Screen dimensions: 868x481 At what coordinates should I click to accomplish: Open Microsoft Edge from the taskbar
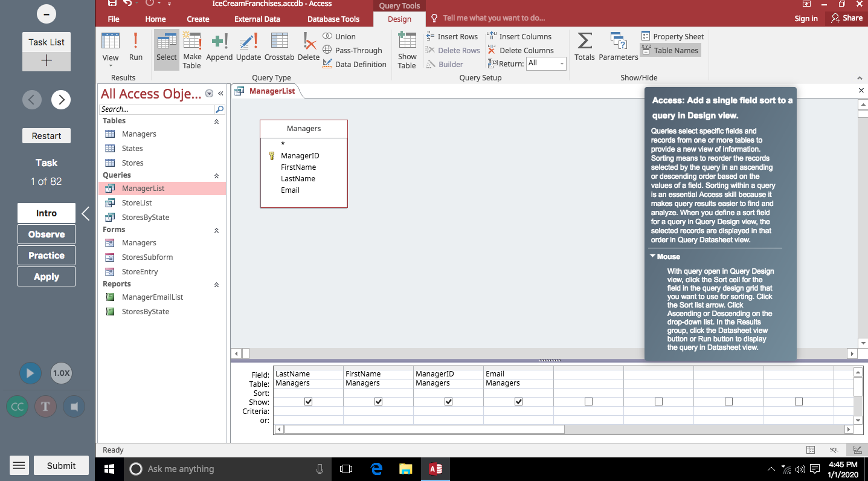[x=376, y=468]
